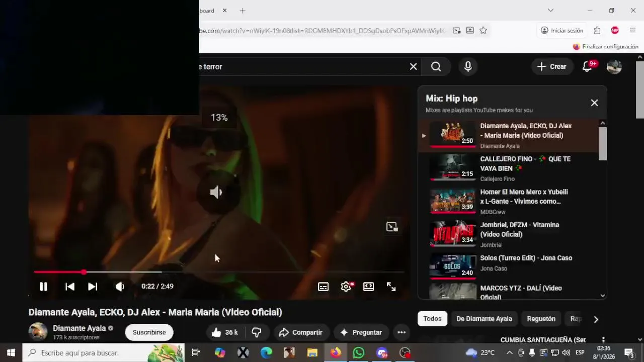Click Iniciar sesión in the browser toolbar
This screenshot has width=644, height=362.
pyautogui.click(x=562, y=31)
